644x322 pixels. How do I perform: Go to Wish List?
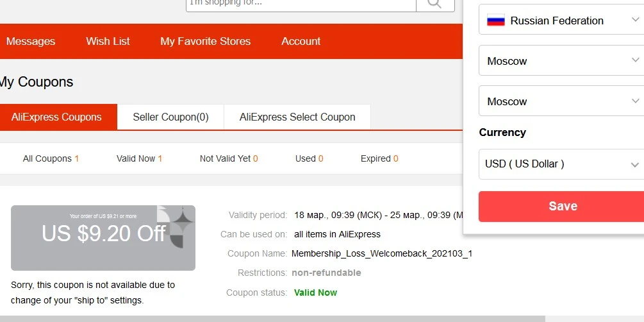(x=108, y=41)
